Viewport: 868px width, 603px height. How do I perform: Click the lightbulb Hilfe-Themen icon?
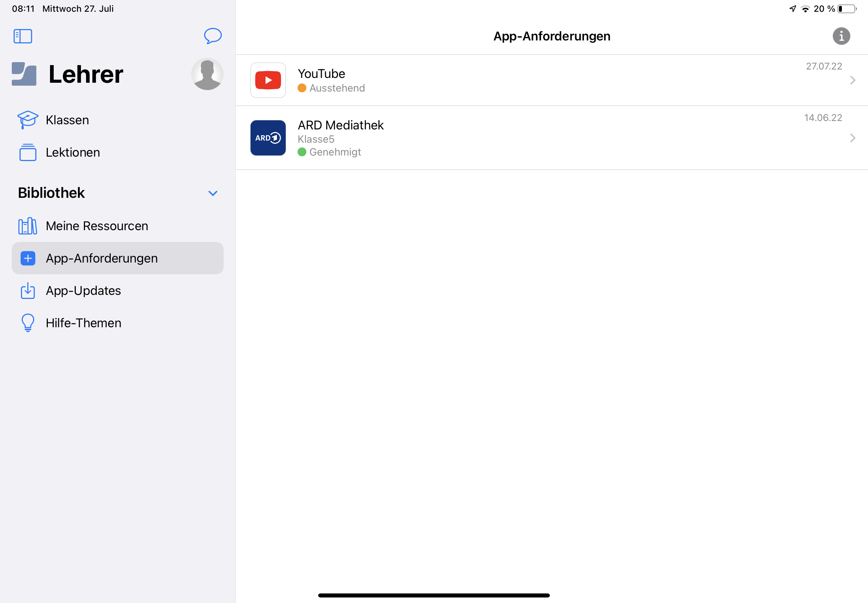point(28,323)
